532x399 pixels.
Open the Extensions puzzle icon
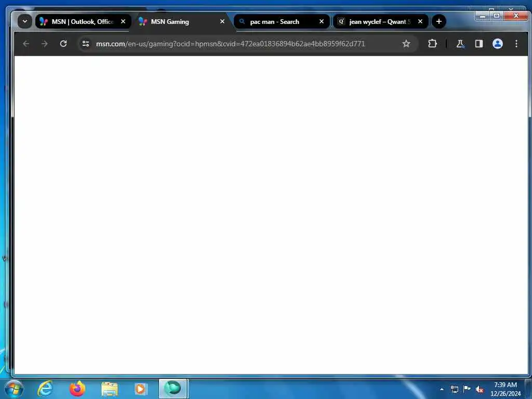click(432, 44)
